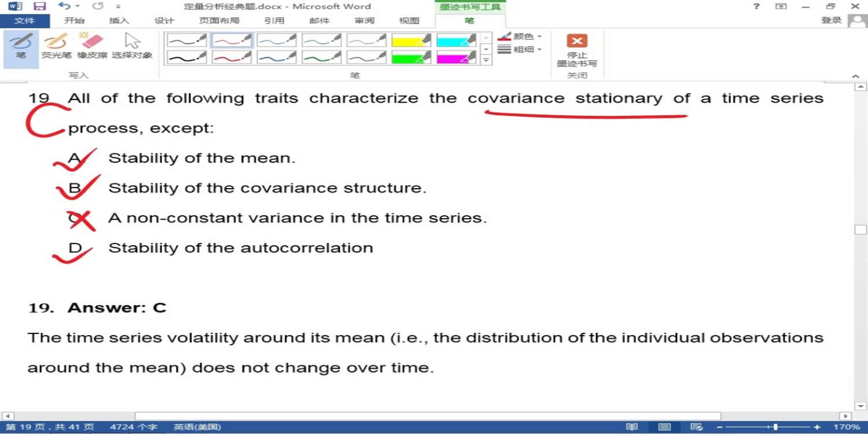
Task: Choose the yellow highlighter swatch
Action: tap(412, 40)
